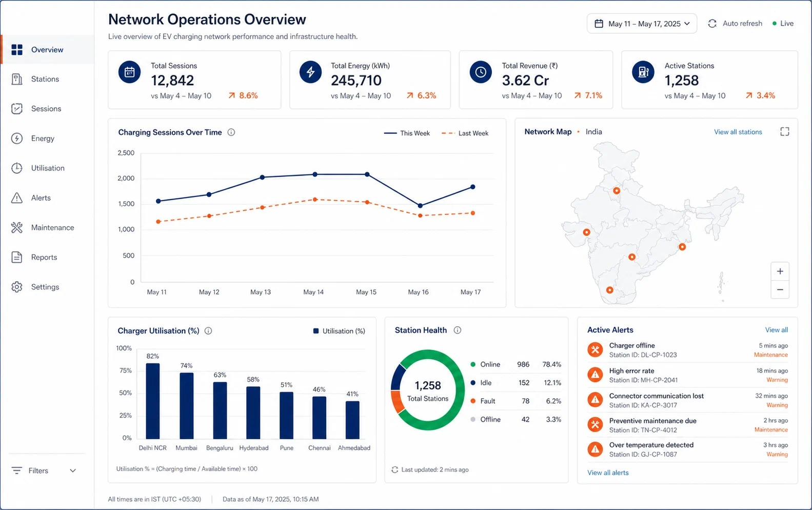Image resolution: width=812 pixels, height=510 pixels.
Task: Click info icon beside Charging Sessions Over Time
Action: (231, 132)
